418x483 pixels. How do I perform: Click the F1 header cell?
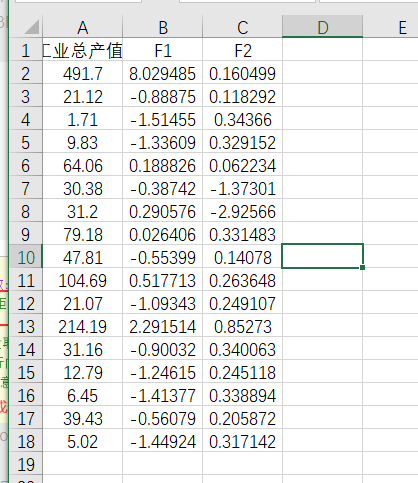(x=163, y=50)
